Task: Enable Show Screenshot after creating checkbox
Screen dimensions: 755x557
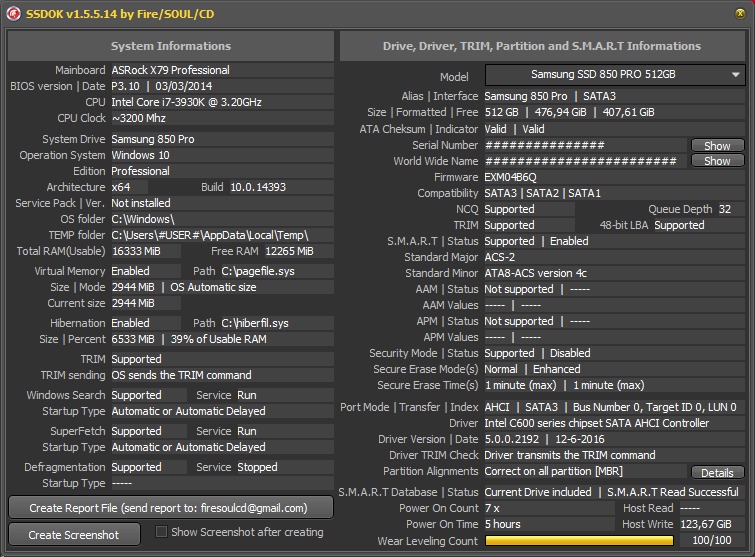Action: 161,531
